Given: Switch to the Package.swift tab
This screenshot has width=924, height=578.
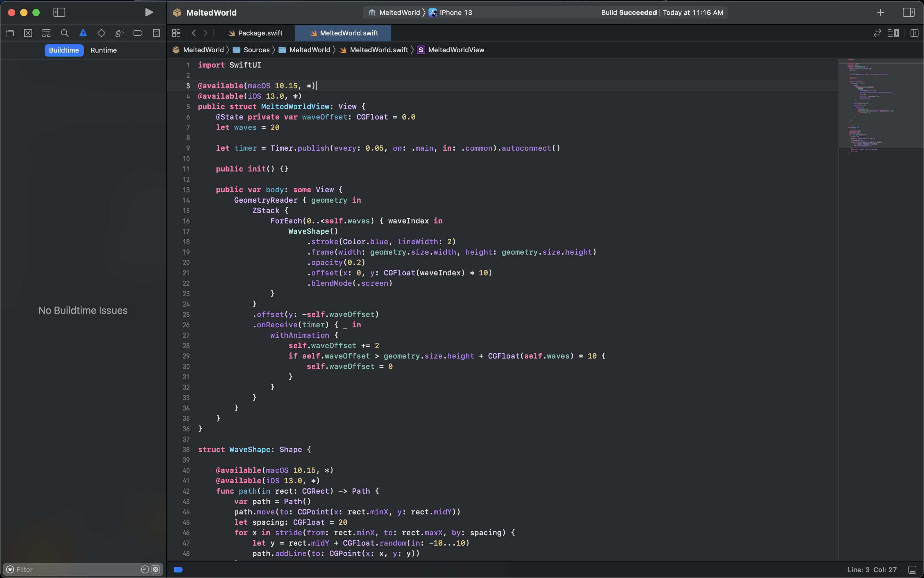Looking at the screenshot, I should click(259, 33).
